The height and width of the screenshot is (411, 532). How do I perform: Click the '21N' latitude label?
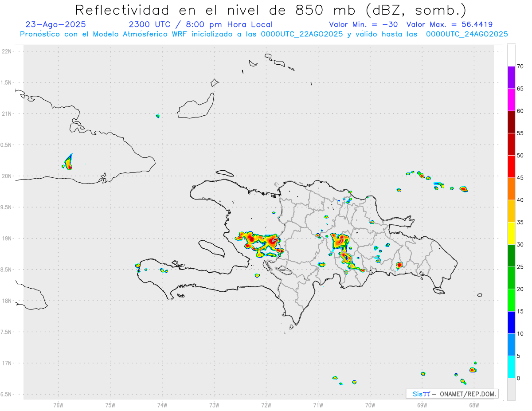[x=8, y=114]
